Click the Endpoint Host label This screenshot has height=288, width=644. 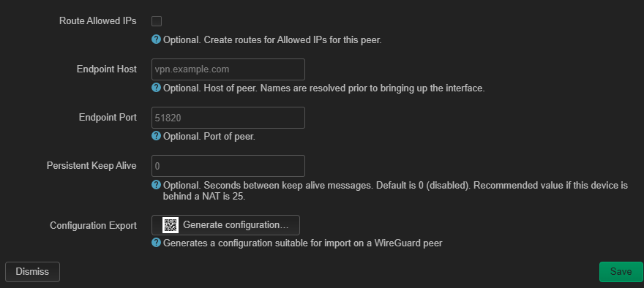107,69
